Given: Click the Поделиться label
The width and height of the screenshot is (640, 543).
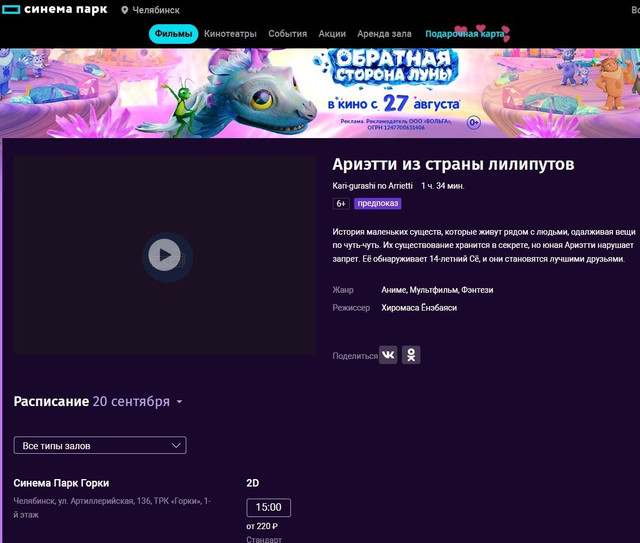Looking at the screenshot, I should [x=355, y=356].
